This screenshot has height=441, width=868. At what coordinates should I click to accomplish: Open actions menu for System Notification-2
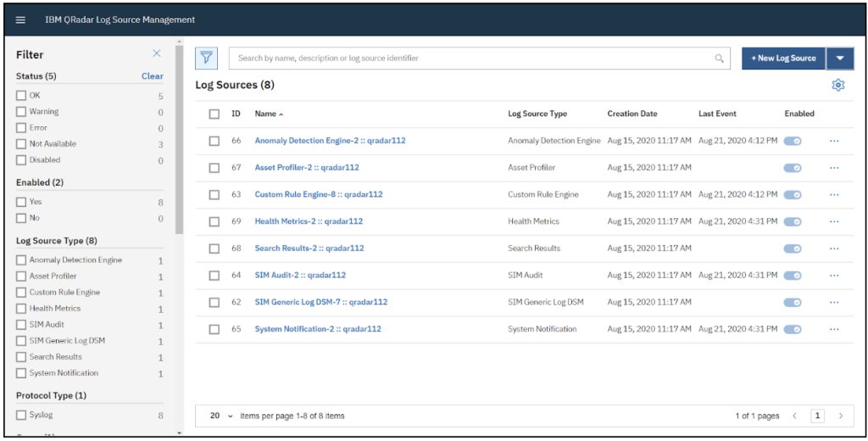(834, 329)
